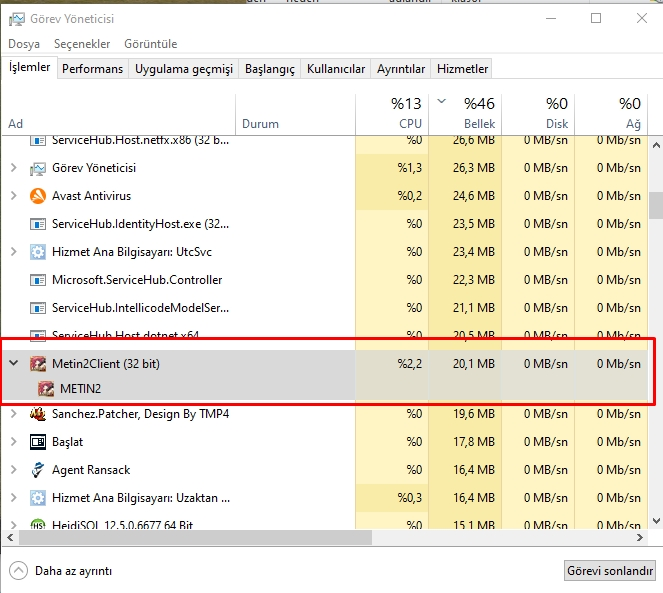Click the Sanchez.Patcher flame icon

tap(38, 414)
